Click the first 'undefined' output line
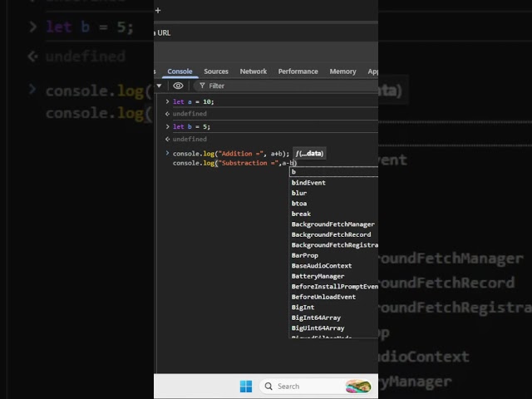The height and width of the screenshot is (399, 532). tap(190, 114)
